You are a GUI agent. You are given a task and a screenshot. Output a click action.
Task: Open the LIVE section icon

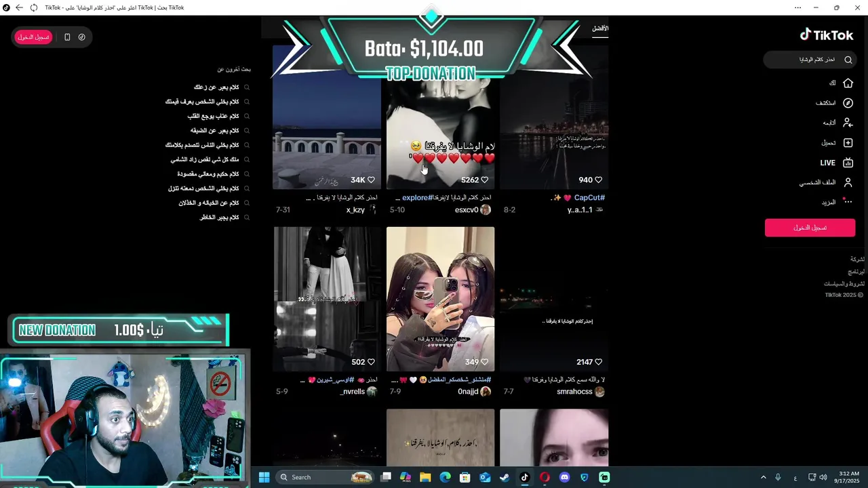[x=848, y=163]
